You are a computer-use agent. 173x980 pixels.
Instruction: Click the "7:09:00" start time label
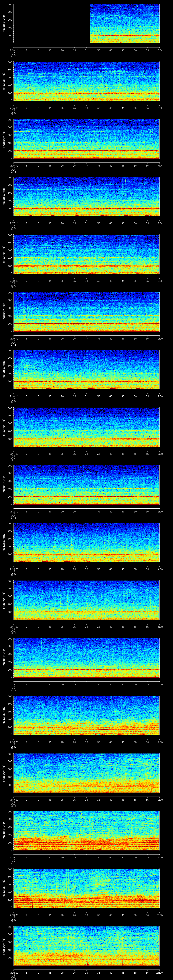tap(14, 339)
